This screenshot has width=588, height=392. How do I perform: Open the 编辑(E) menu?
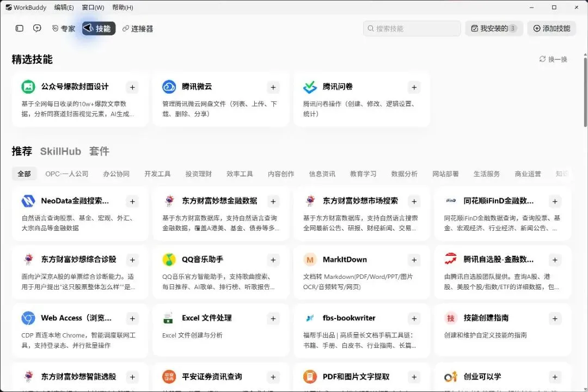[x=64, y=8]
